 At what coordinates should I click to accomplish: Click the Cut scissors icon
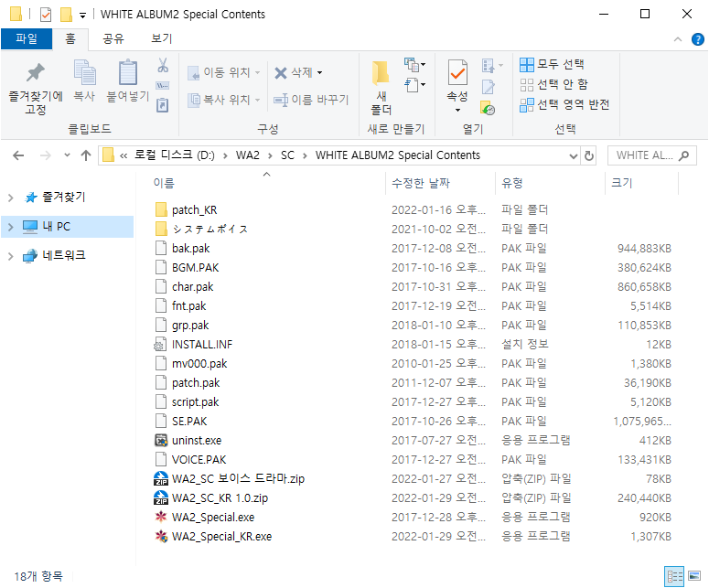[163, 65]
